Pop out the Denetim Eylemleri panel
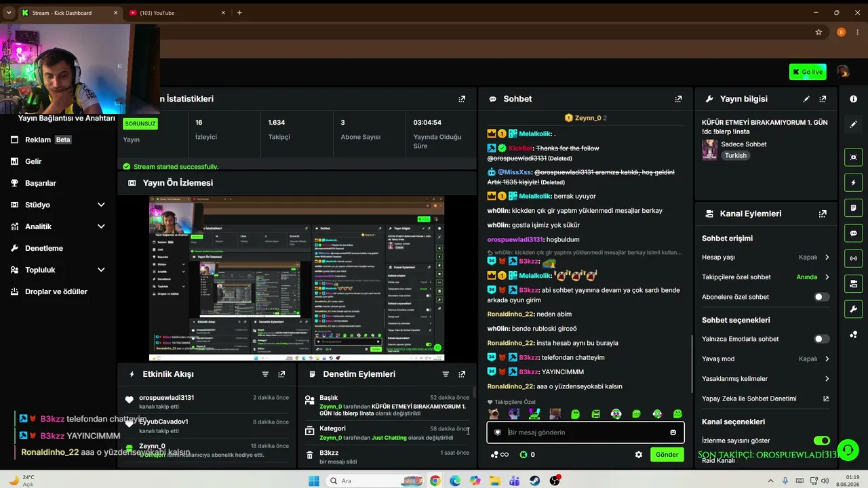This screenshot has width=868, height=488. coord(462,374)
